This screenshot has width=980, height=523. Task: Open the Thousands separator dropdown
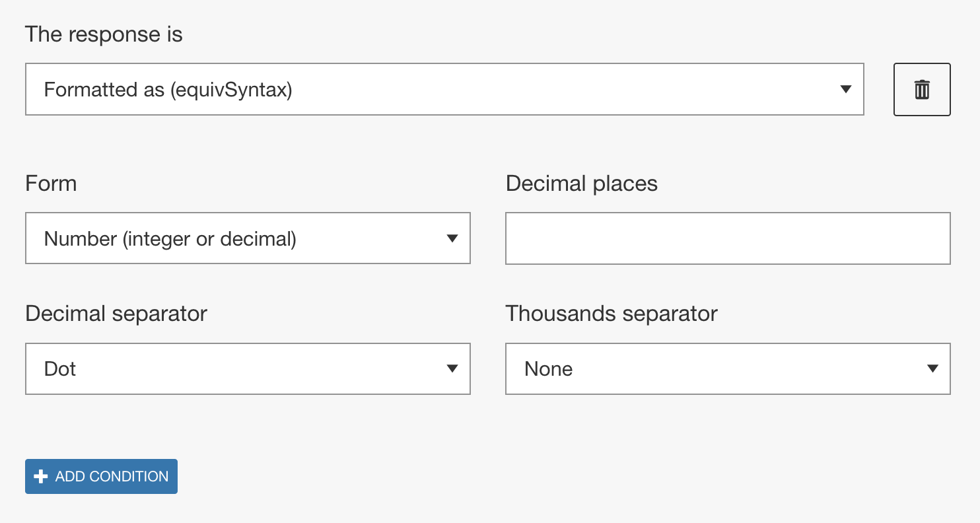point(727,368)
